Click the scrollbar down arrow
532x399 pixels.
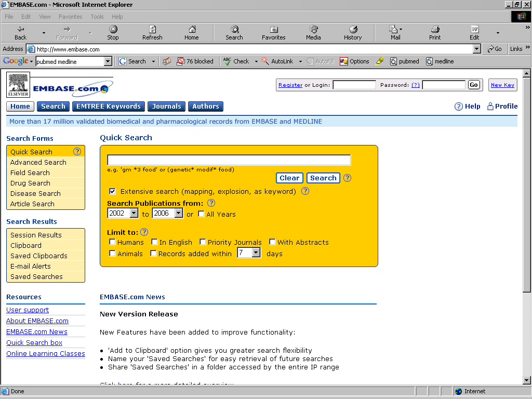coord(527,380)
